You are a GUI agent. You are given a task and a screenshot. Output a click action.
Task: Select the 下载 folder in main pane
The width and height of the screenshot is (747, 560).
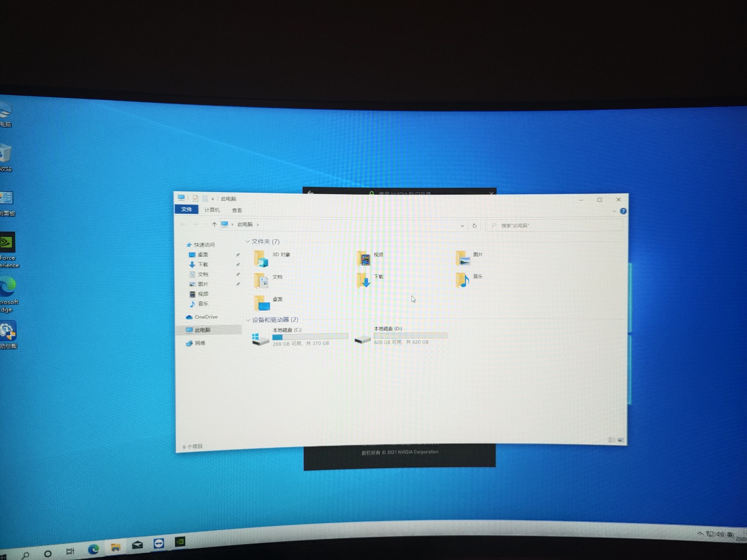[364, 280]
